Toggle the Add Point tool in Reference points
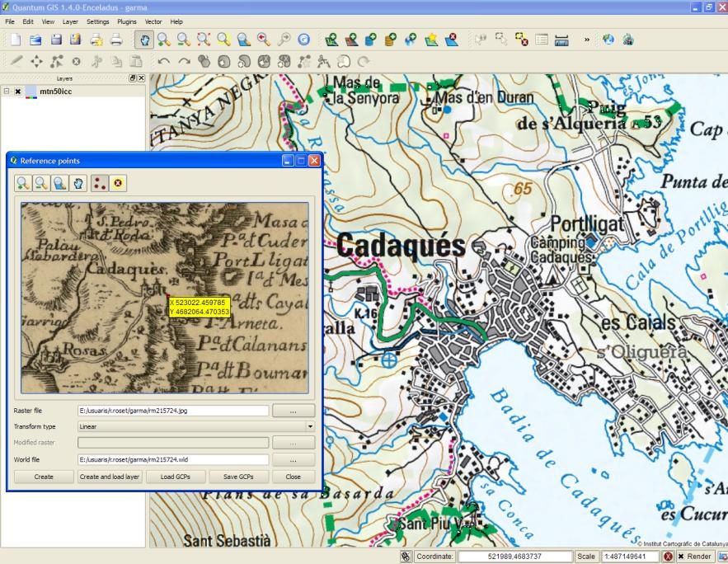Viewport: 728px width, 564px height. 100,183
